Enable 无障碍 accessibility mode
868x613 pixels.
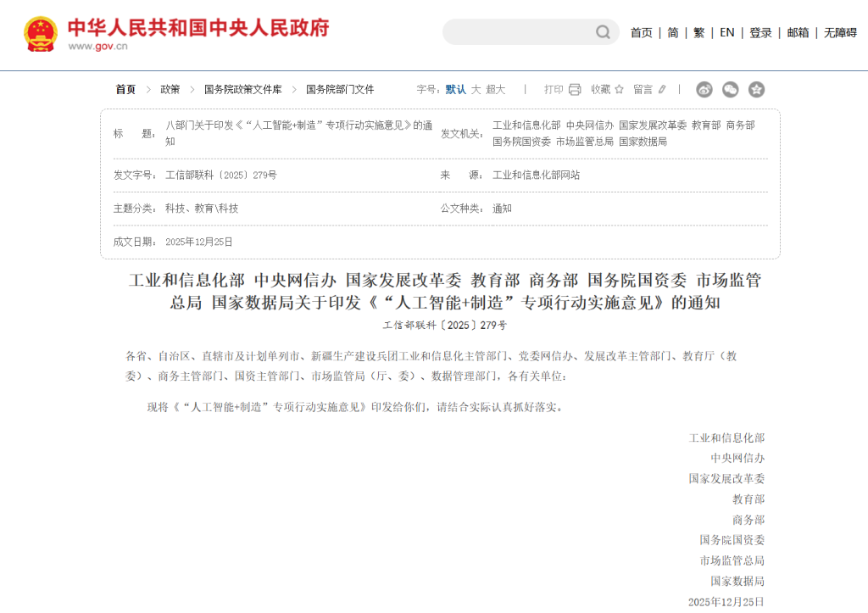(840, 32)
